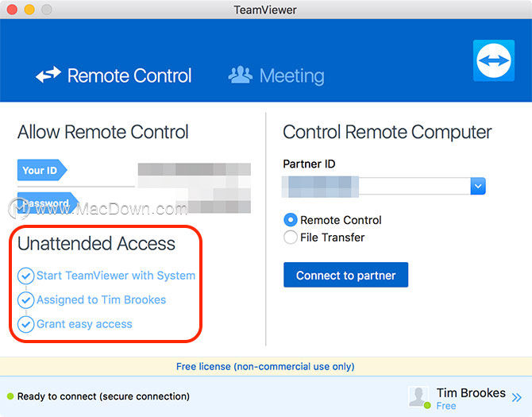Click the Remote Control arrows icon
The width and height of the screenshot is (532, 417).
point(48,75)
